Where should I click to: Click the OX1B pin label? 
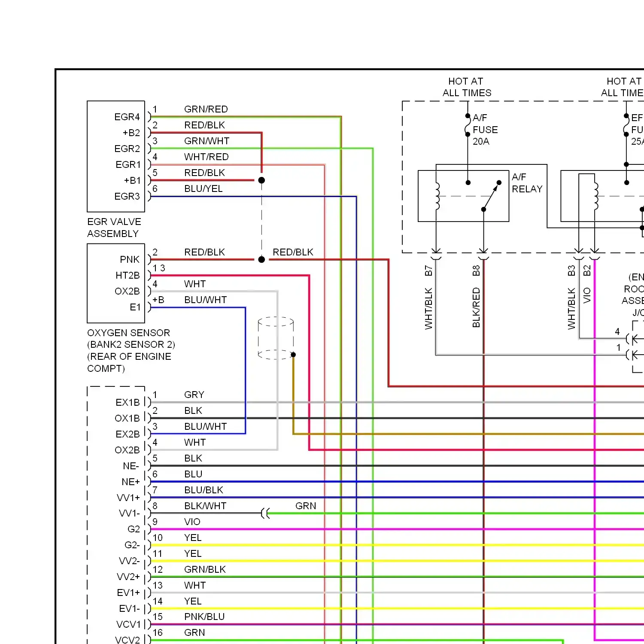(x=127, y=418)
